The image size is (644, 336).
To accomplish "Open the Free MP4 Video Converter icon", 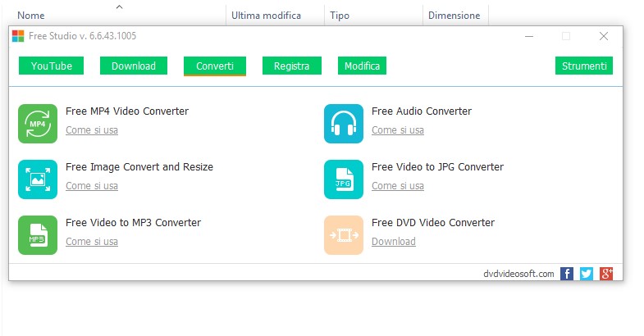I will click(x=38, y=124).
